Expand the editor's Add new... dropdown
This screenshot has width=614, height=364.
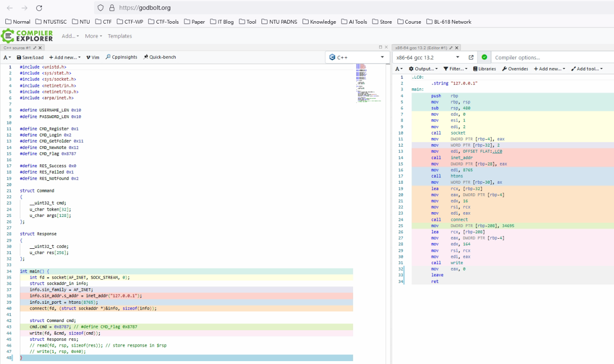65,57
